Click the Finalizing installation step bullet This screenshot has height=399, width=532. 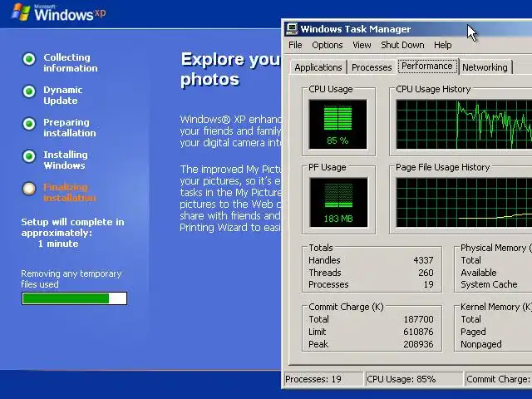tap(29, 189)
